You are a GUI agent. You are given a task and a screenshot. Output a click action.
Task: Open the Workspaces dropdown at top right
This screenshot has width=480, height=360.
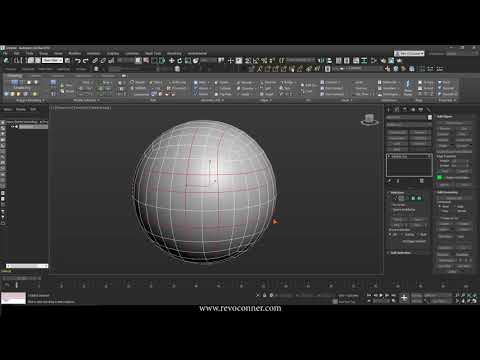click(409, 53)
